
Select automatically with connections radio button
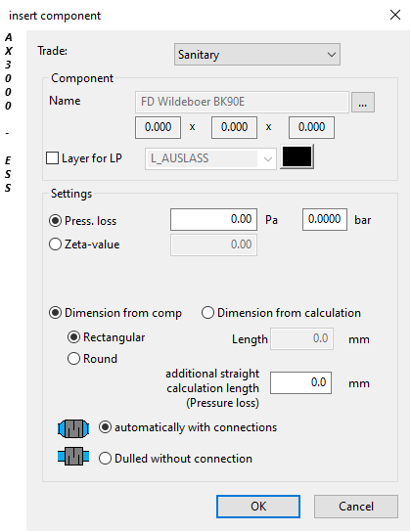[x=105, y=427]
